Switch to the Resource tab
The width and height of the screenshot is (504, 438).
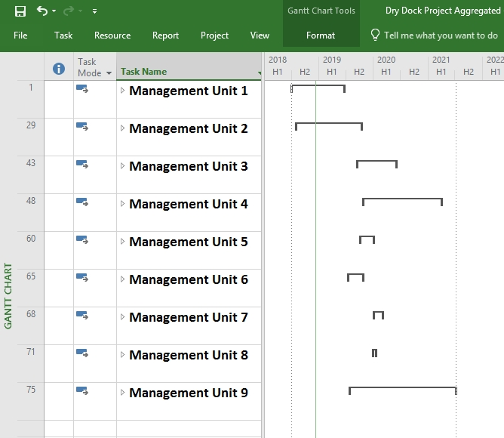[x=112, y=35]
